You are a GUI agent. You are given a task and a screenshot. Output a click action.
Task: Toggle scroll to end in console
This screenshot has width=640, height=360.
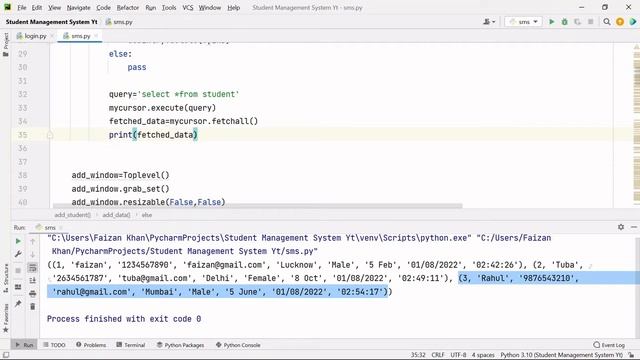33,280
